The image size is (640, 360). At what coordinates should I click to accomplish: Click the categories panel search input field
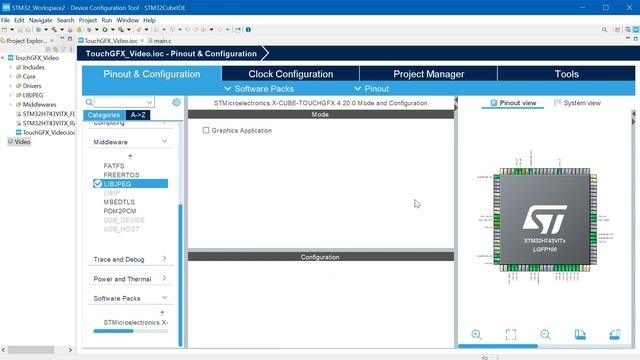(x=121, y=102)
